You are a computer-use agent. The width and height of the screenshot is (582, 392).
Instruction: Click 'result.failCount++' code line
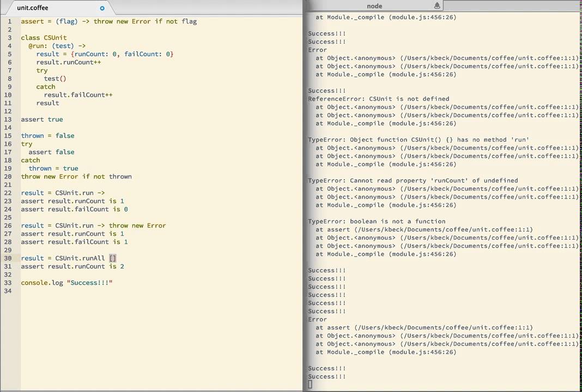(x=78, y=95)
